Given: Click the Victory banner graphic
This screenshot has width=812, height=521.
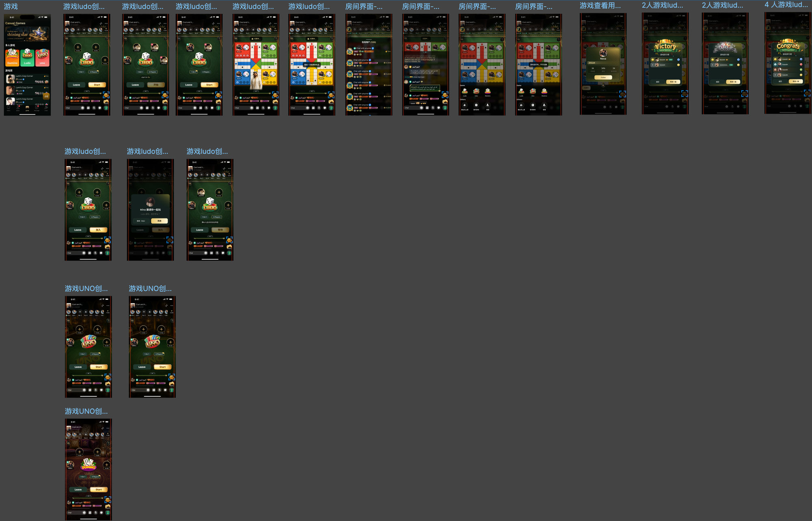Looking at the screenshot, I should tap(665, 46).
